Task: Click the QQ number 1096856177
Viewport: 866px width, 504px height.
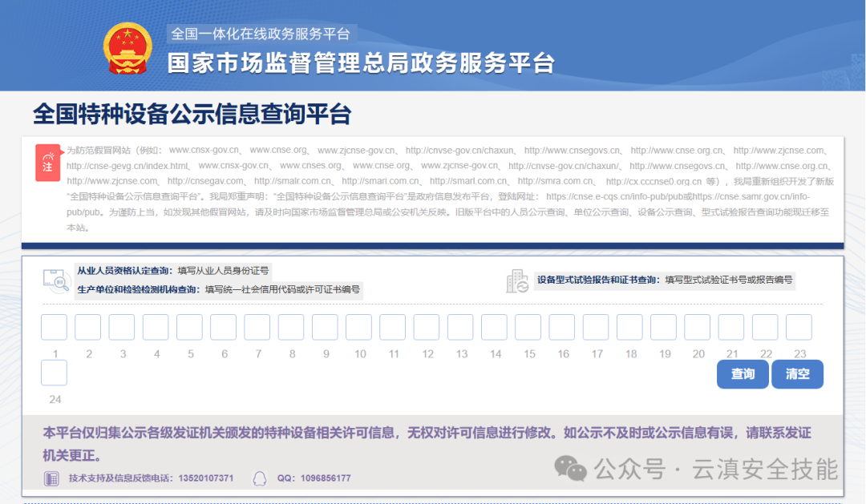Action: pyautogui.click(x=326, y=478)
